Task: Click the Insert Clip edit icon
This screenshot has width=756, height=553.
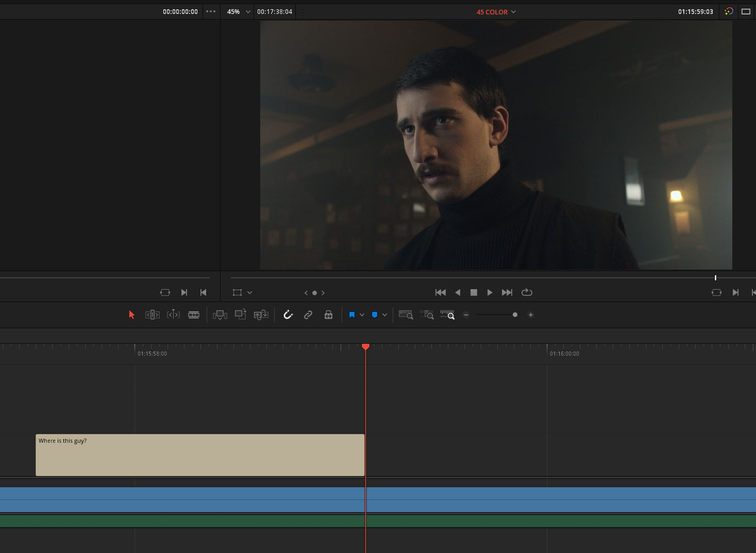Action: pos(220,315)
